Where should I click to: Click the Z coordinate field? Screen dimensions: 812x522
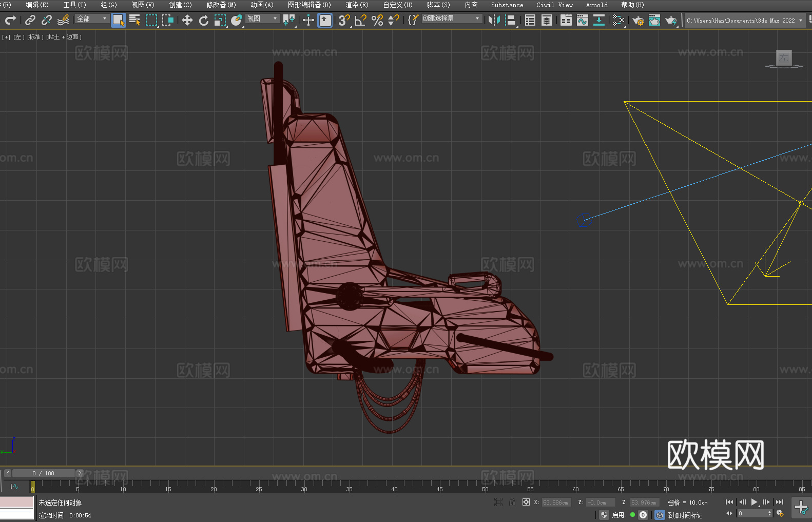645,502
